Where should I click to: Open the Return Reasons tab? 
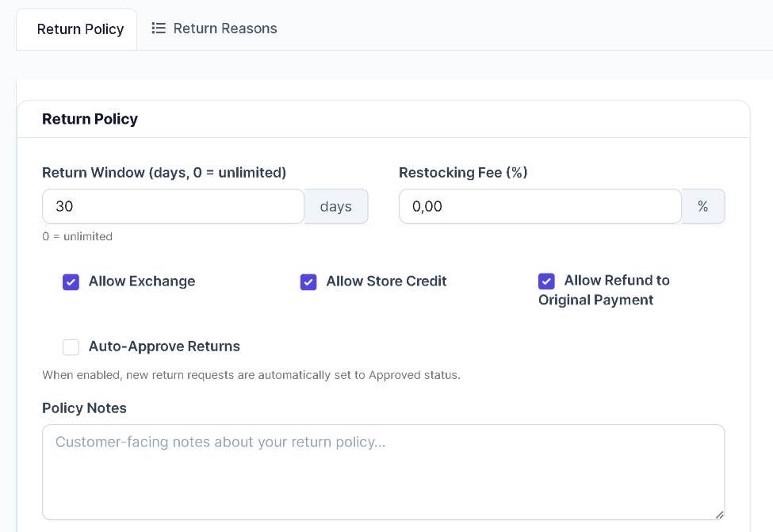[x=214, y=29]
